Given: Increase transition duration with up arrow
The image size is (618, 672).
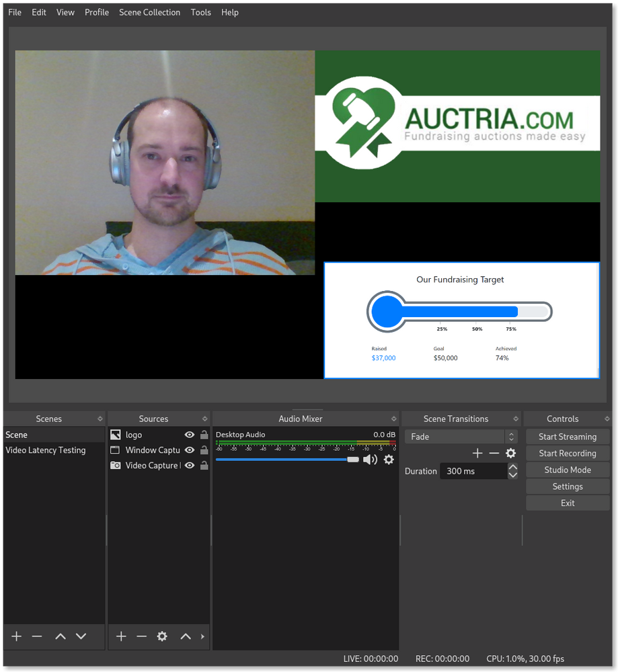Looking at the screenshot, I should pyautogui.click(x=512, y=467).
